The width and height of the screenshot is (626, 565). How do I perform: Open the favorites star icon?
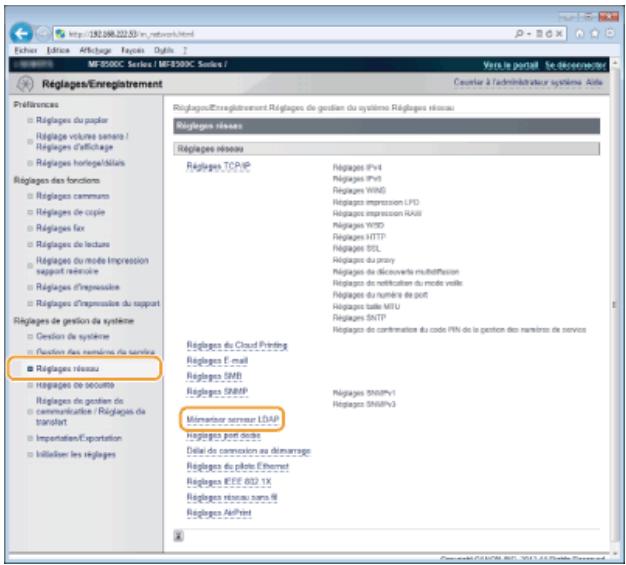pos(595,34)
